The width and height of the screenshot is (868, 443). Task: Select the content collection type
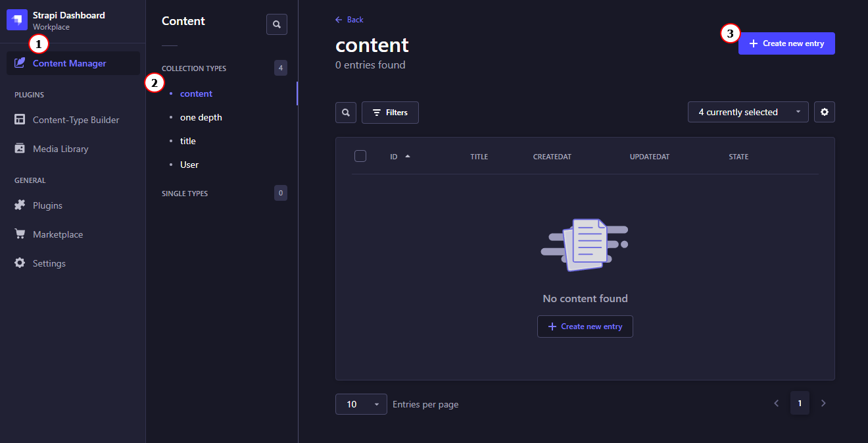pos(196,93)
